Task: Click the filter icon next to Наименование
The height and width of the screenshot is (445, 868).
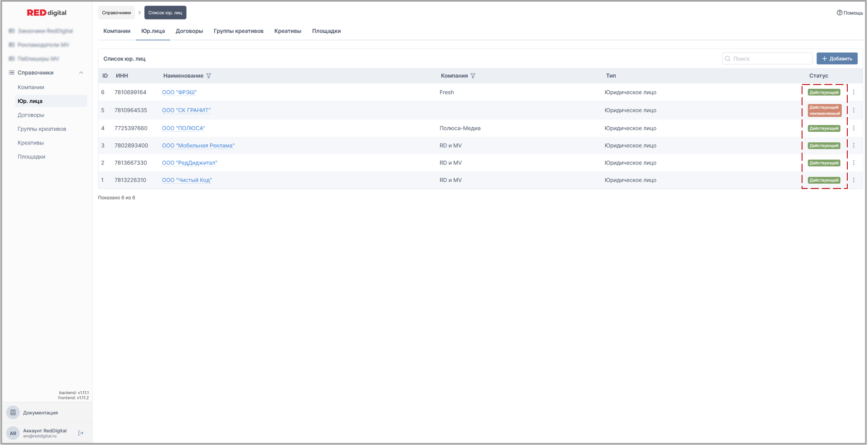Action: tap(208, 76)
